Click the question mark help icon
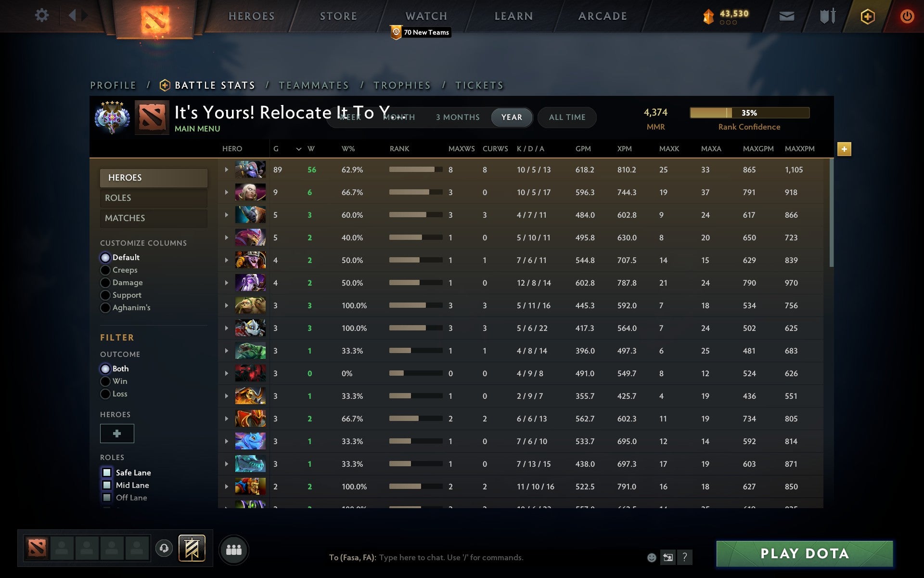Image resolution: width=924 pixels, height=578 pixels. [x=684, y=557]
